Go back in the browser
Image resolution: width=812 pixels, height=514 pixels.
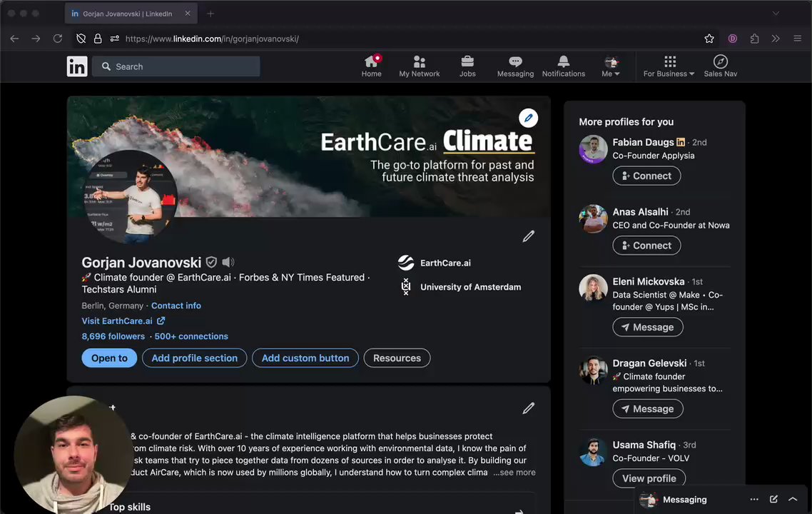(x=14, y=39)
